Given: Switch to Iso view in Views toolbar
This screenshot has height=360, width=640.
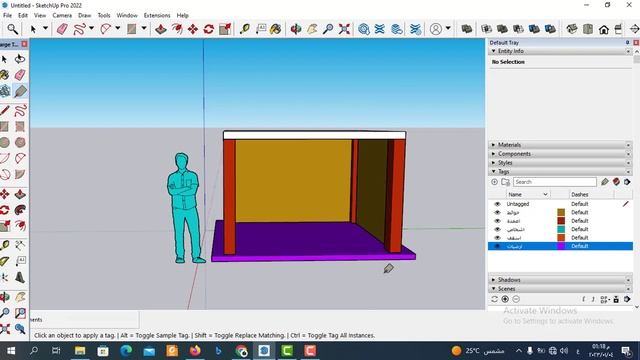Looking at the screenshot, I should [572, 29].
